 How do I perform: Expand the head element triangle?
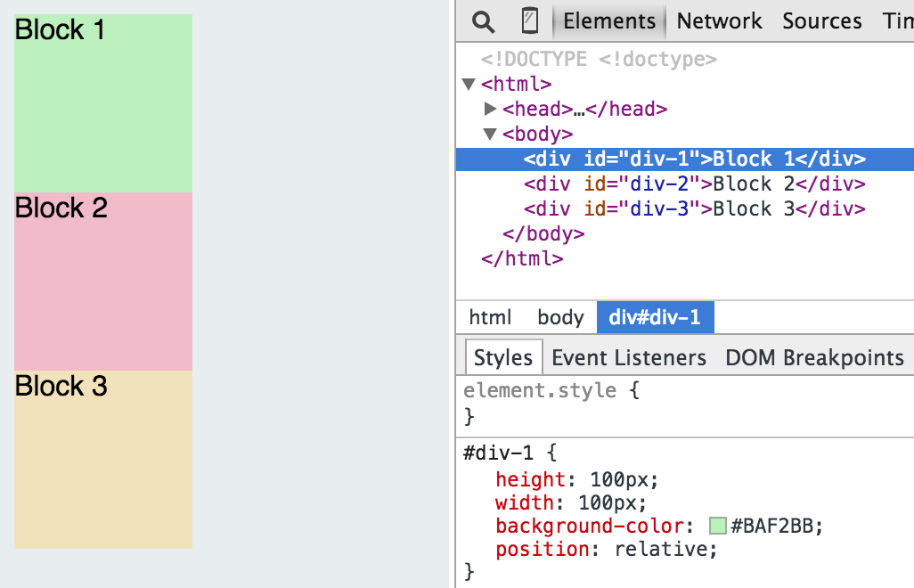pyautogui.click(x=490, y=110)
